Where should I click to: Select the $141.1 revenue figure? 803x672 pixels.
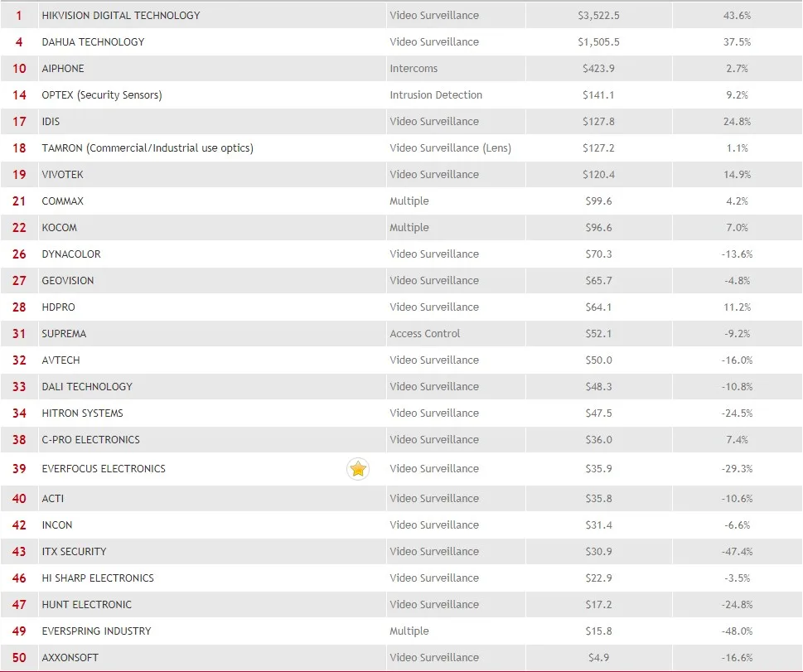pos(598,95)
